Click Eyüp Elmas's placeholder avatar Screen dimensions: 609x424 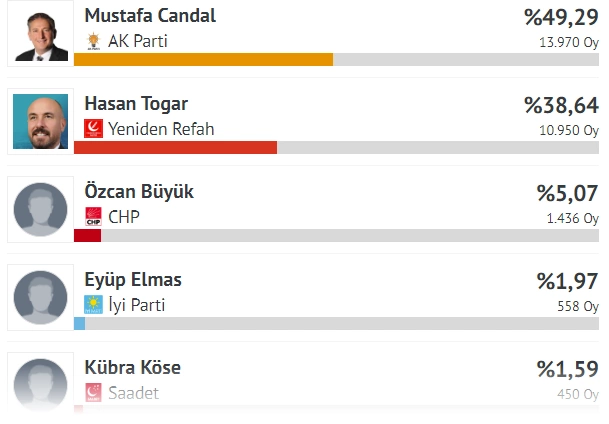point(41,297)
